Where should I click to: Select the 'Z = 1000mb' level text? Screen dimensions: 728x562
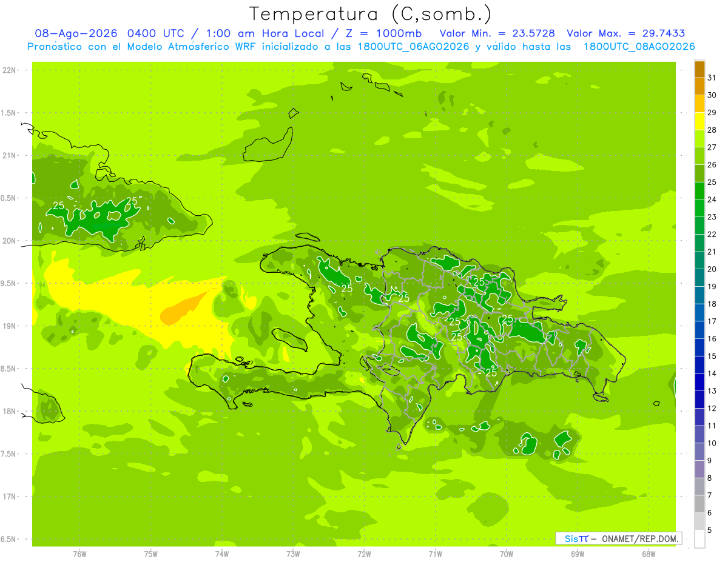[383, 33]
